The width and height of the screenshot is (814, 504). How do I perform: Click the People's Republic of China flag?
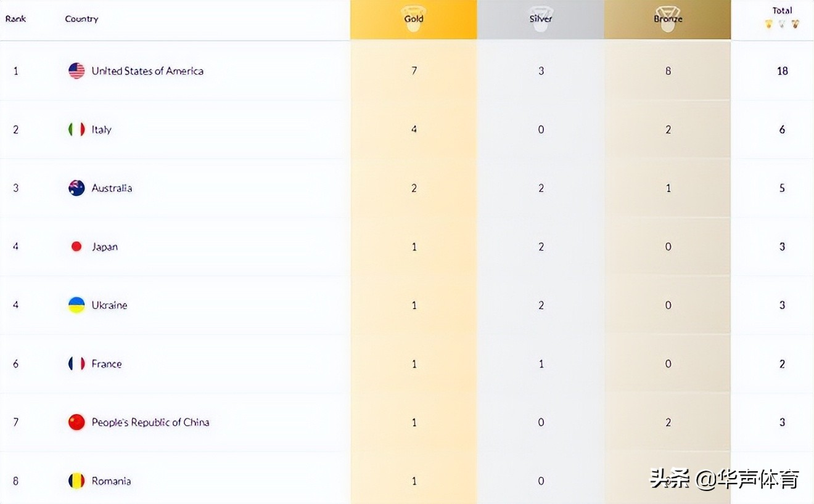click(x=76, y=422)
